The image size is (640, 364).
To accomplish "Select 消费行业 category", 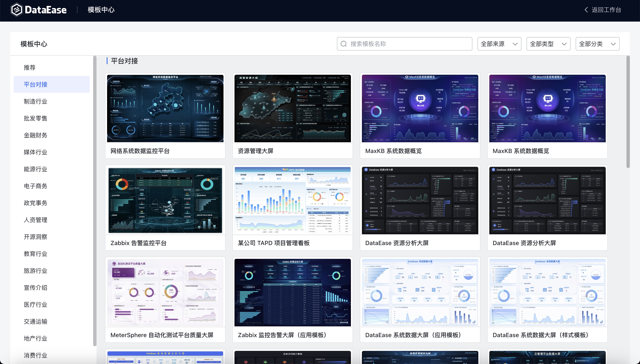I will pos(51,356).
